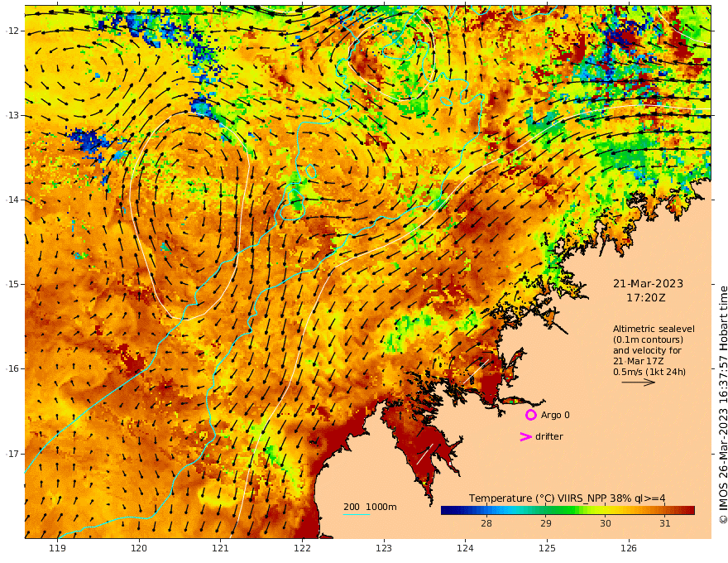Click the longitude 124 axis label
The width and height of the screenshot is (728, 563).
466,548
